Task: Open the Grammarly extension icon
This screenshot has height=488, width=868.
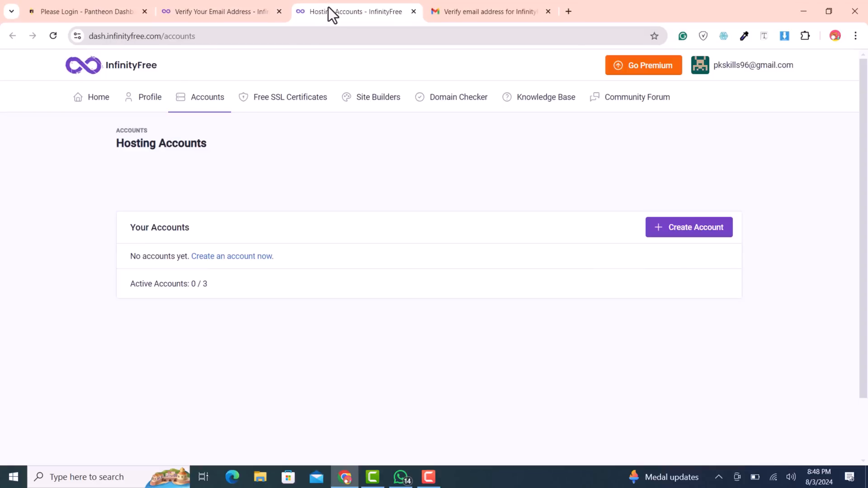Action: 683,36
